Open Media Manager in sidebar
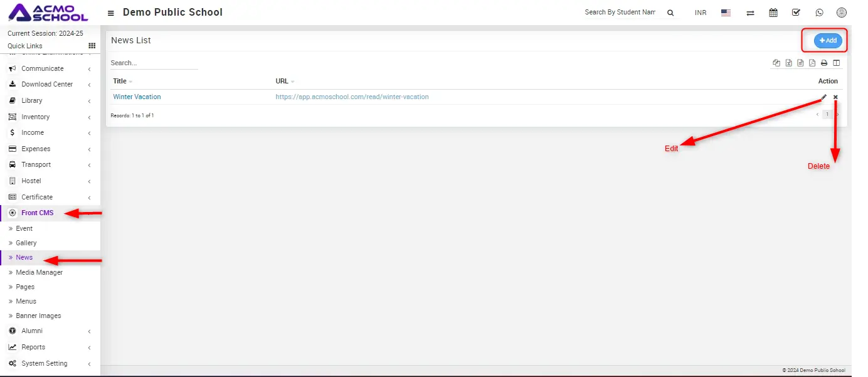Image resolution: width=868 pixels, height=377 pixels. [39, 272]
